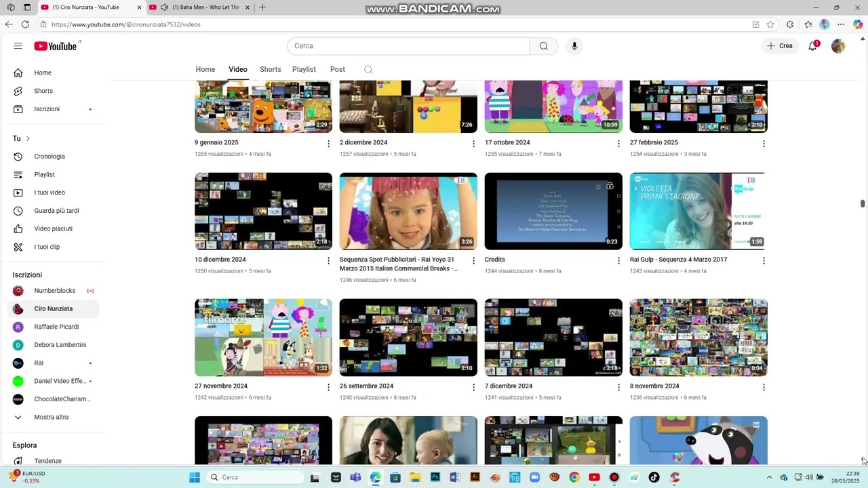This screenshot has width=868, height=488.
Task: Open browser settings ellipsis menu
Action: pyautogui.click(x=841, y=24)
